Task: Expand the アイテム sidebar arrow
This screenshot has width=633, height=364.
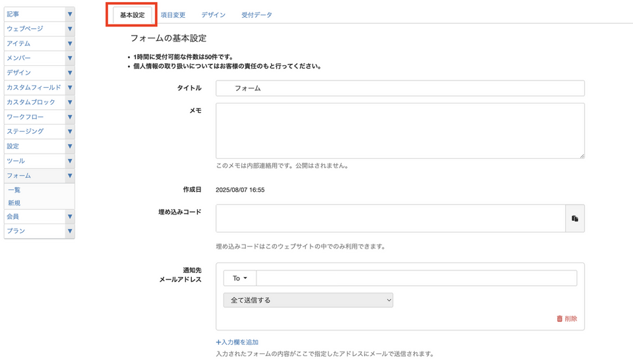Action: pos(70,44)
